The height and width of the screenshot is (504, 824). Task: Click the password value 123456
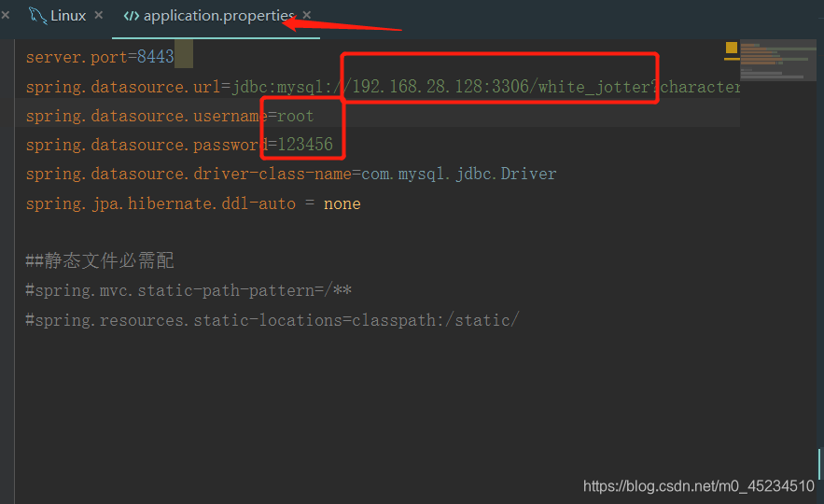tap(305, 145)
